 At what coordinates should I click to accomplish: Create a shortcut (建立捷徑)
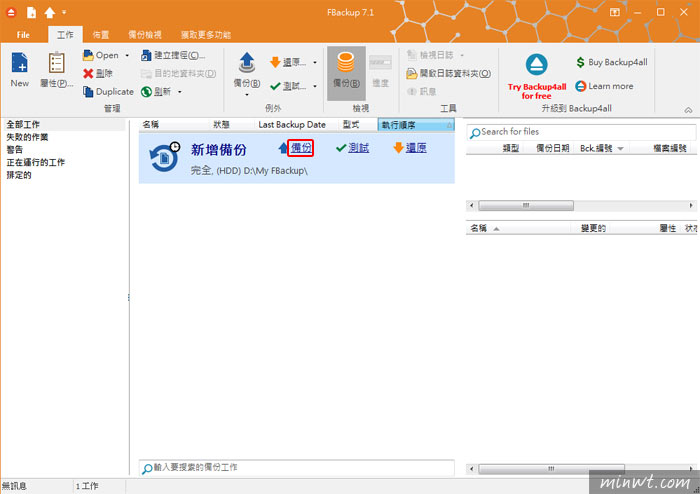click(173, 55)
